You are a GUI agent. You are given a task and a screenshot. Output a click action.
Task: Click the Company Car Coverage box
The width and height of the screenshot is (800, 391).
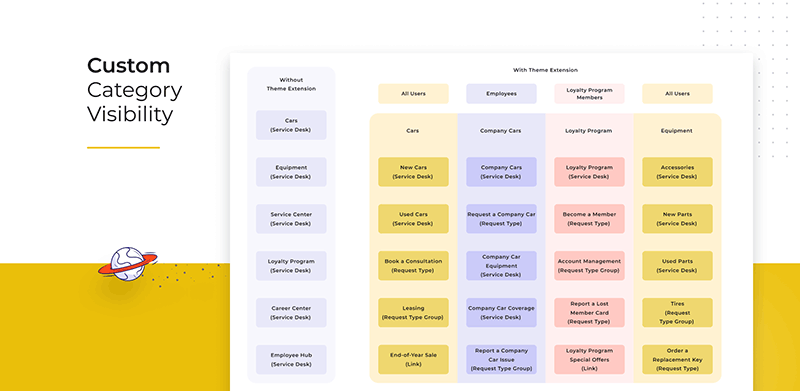501,313
